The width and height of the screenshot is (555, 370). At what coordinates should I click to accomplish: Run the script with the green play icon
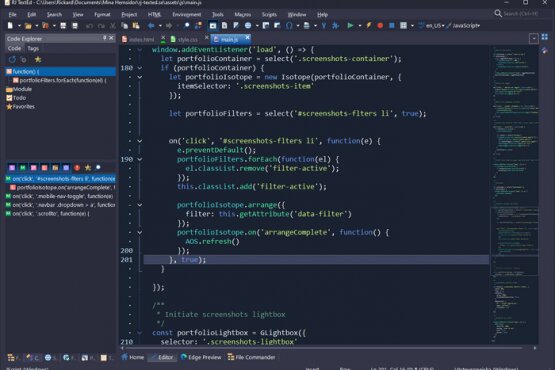coord(350,25)
